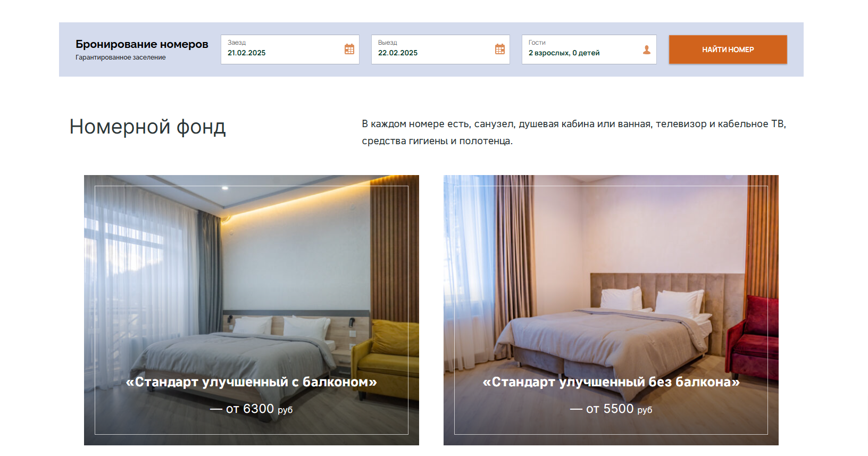Click the Выезд field label

click(x=388, y=43)
